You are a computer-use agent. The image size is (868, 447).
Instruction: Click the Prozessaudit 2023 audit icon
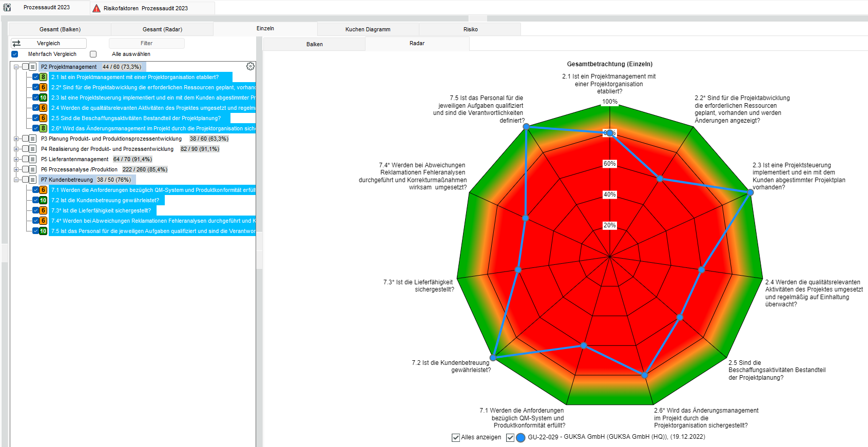point(7,8)
